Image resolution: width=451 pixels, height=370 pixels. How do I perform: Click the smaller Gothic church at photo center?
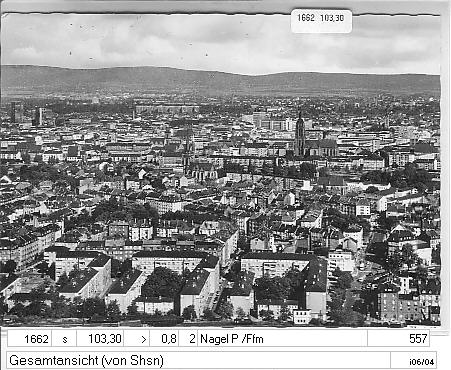point(198,163)
